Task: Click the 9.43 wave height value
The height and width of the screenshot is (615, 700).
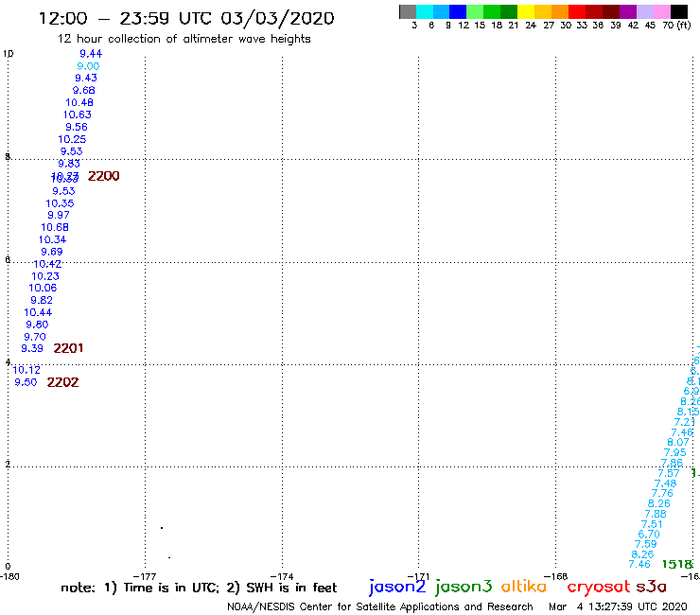Action: pos(86,78)
